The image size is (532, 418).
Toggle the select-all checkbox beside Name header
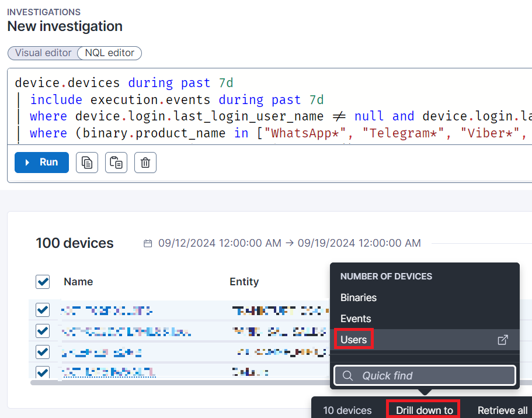pos(43,282)
